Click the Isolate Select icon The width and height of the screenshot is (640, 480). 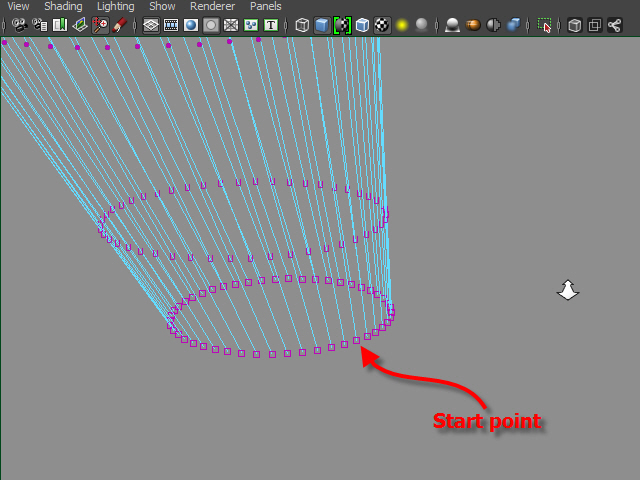544,25
